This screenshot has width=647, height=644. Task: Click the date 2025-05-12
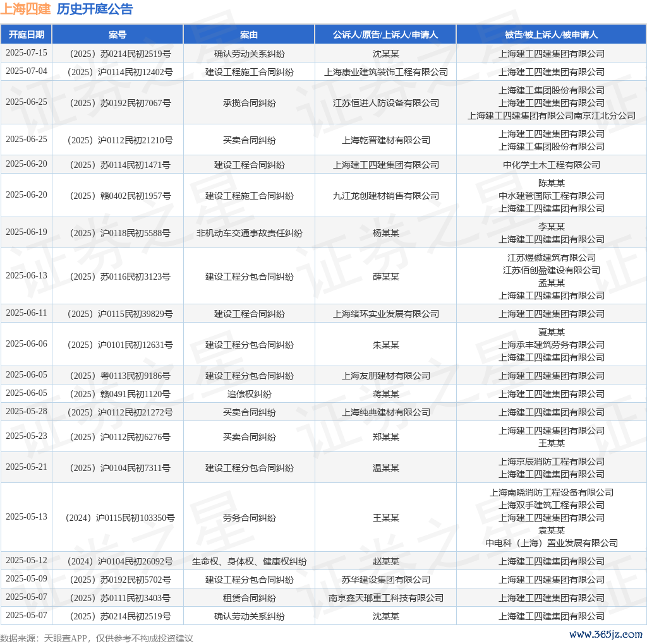coord(27,560)
